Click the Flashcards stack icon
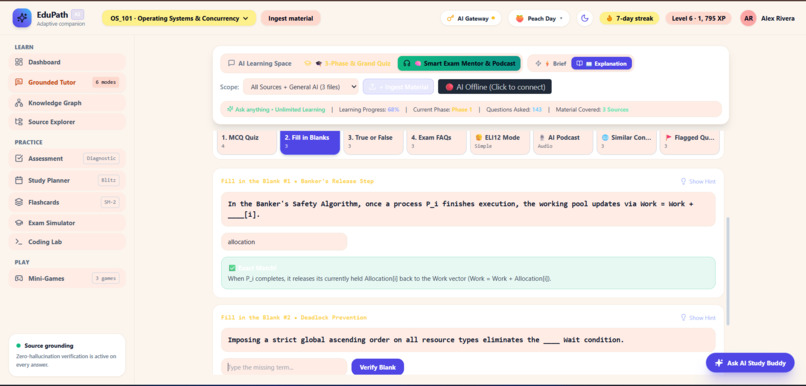Screen dimensions: 806x386 coord(19,203)
